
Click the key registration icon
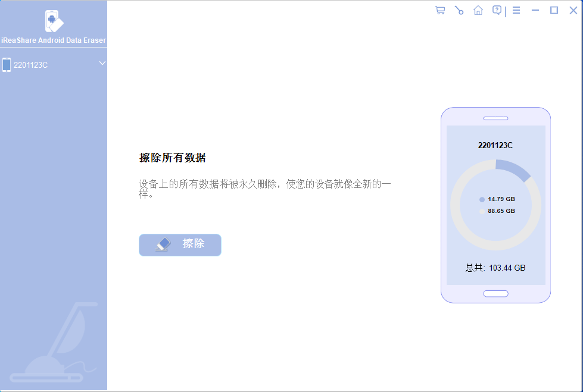[x=459, y=10]
